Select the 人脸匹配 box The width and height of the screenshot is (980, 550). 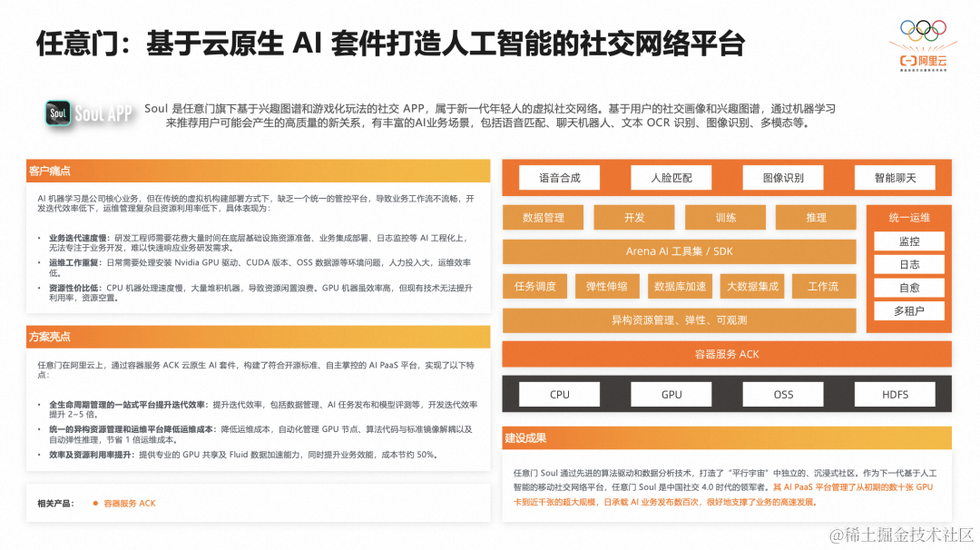(671, 178)
